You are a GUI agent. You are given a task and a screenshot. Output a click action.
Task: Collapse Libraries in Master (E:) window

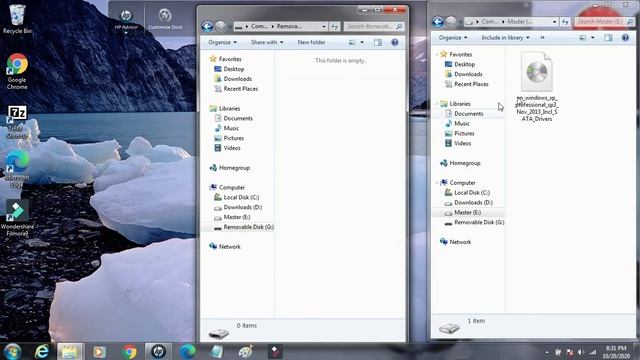click(x=437, y=104)
